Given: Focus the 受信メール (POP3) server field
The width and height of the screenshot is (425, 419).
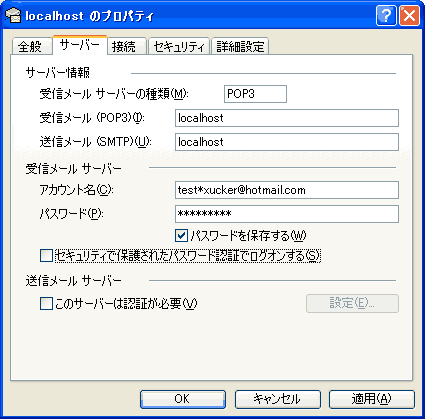Looking at the screenshot, I should (x=287, y=118).
